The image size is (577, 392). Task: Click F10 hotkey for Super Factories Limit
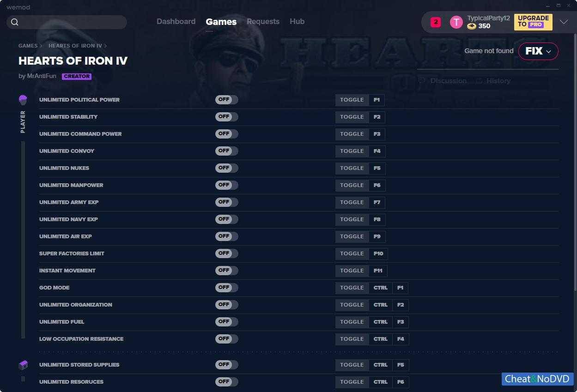tap(378, 253)
